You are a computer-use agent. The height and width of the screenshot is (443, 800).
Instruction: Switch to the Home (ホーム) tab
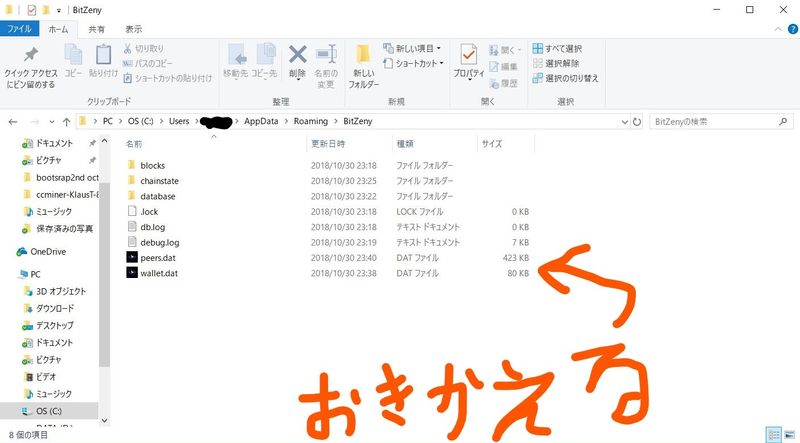pyautogui.click(x=58, y=29)
